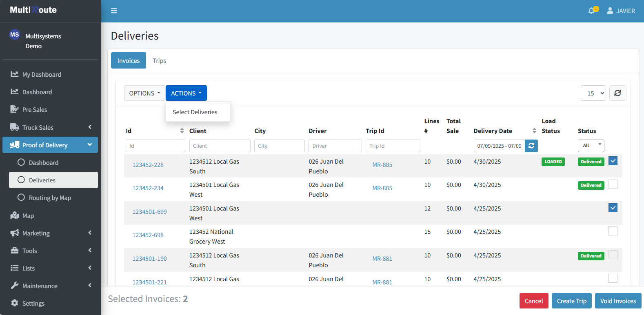Check the checkbox for invoice 123452-234

click(x=613, y=184)
